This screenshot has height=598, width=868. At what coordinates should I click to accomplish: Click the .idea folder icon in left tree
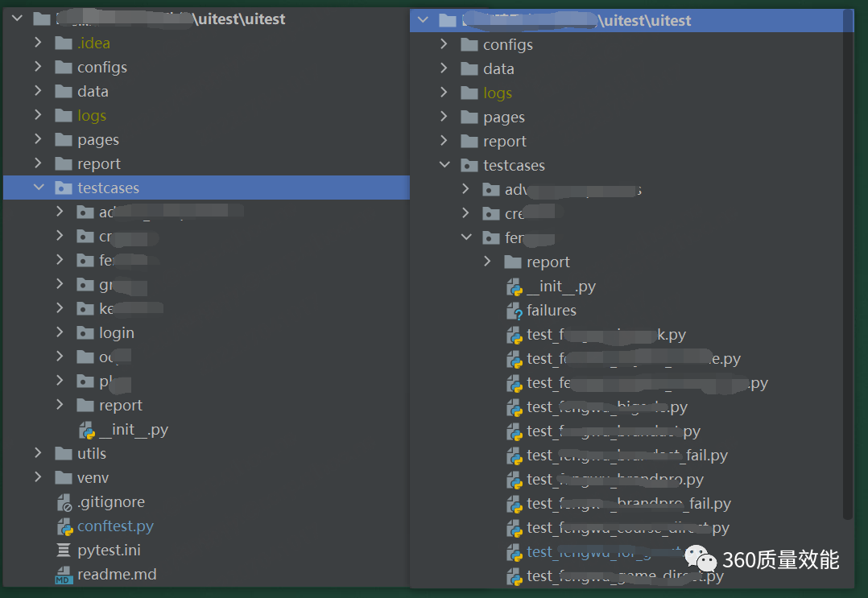(x=64, y=43)
